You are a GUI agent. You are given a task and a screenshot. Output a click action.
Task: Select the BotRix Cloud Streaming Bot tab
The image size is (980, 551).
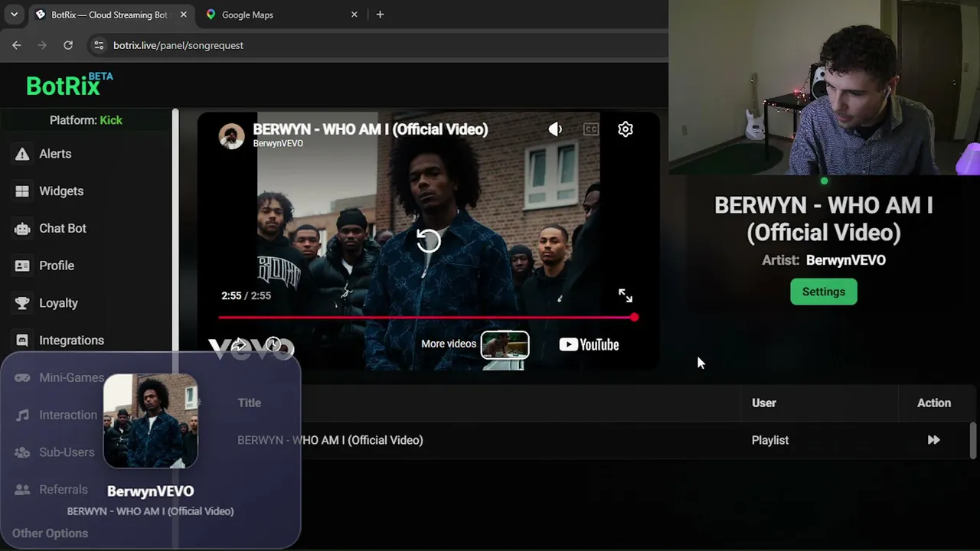[x=107, y=15]
